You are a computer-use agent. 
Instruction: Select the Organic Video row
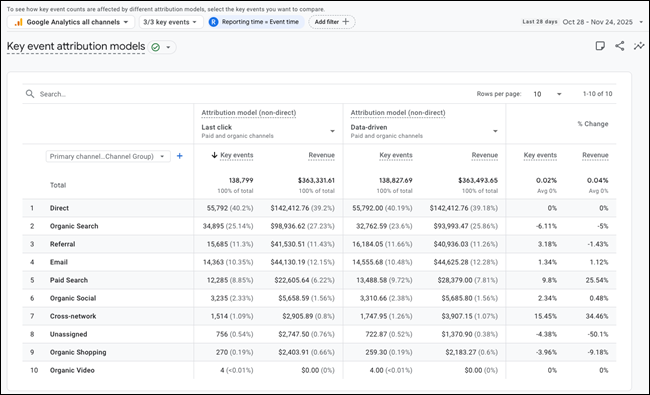click(319, 370)
